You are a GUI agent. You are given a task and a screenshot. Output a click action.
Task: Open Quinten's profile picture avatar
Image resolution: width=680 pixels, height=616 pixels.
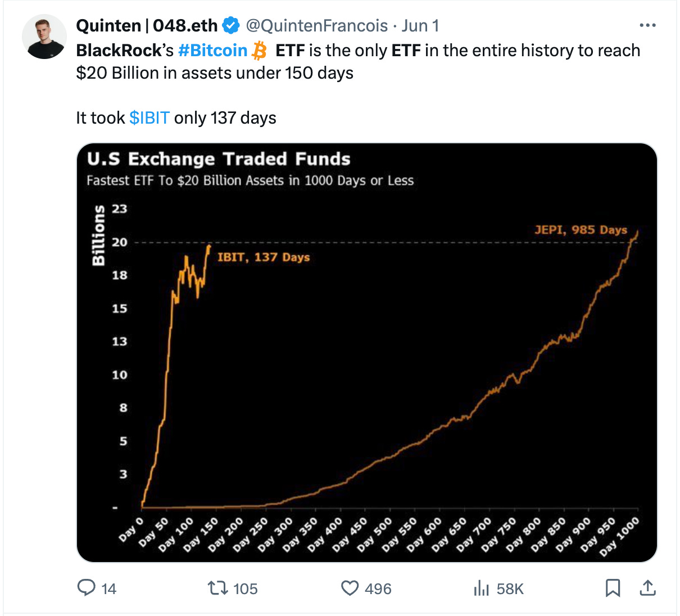click(x=44, y=37)
